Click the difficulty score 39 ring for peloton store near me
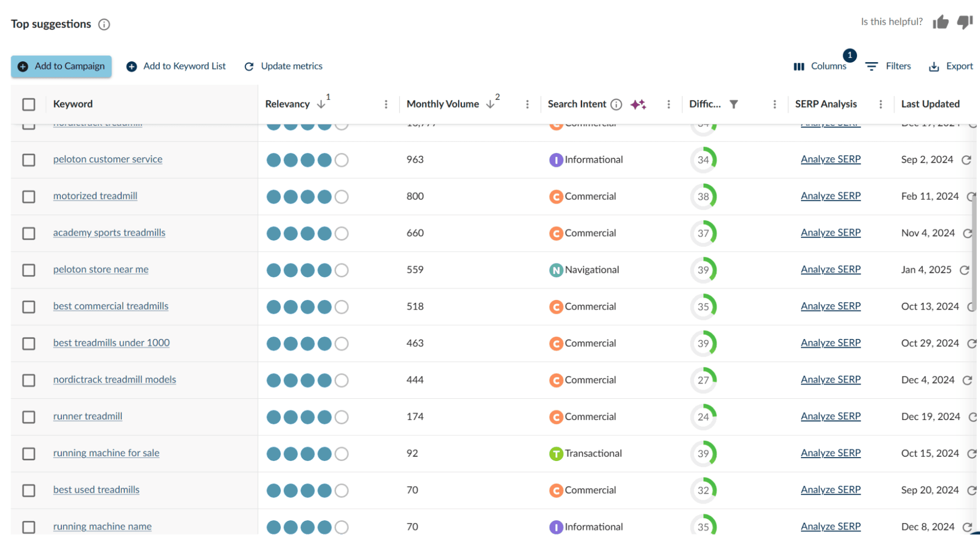This screenshot has height=535, width=980. 703,270
